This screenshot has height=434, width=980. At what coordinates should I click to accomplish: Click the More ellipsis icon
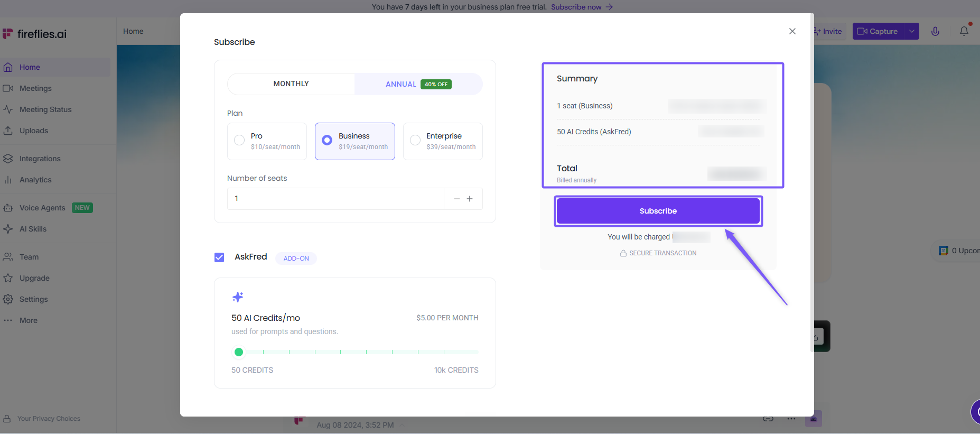click(8, 320)
